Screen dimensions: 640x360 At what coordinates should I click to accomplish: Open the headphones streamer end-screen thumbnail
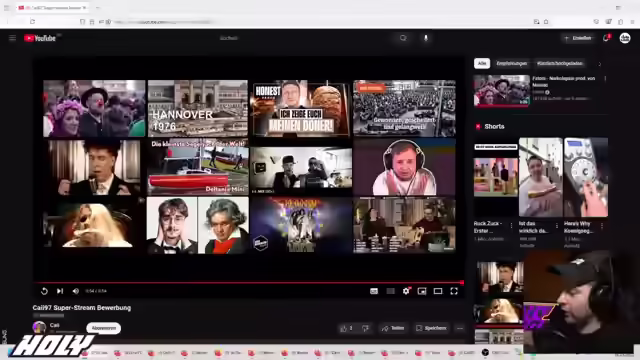coord(404,167)
